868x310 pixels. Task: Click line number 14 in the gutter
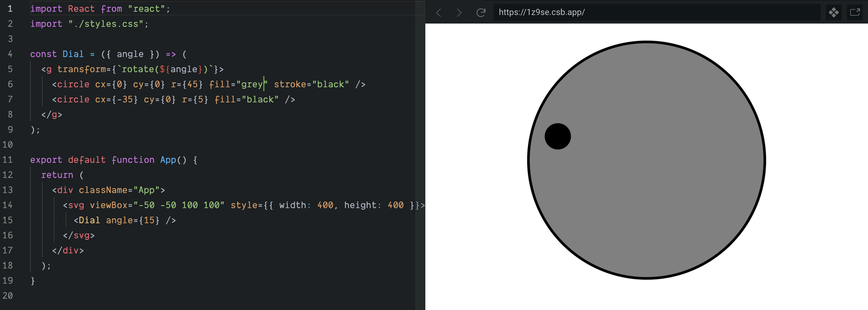point(8,205)
